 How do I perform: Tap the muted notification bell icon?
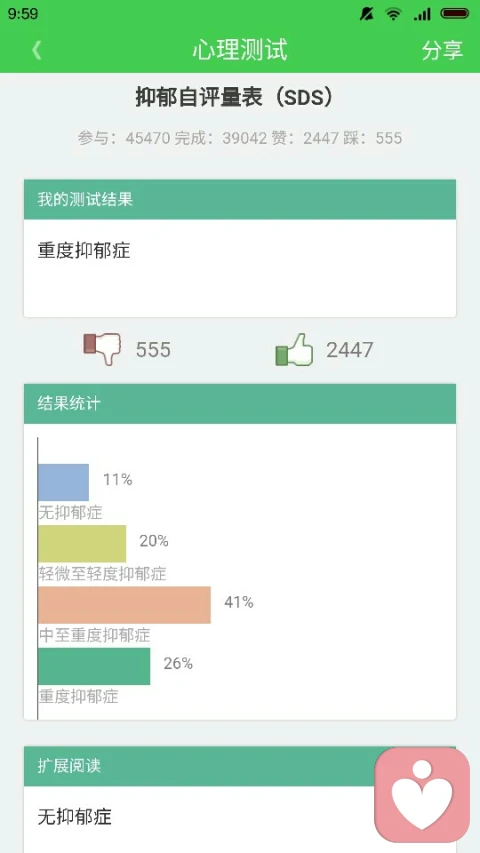(x=366, y=14)
